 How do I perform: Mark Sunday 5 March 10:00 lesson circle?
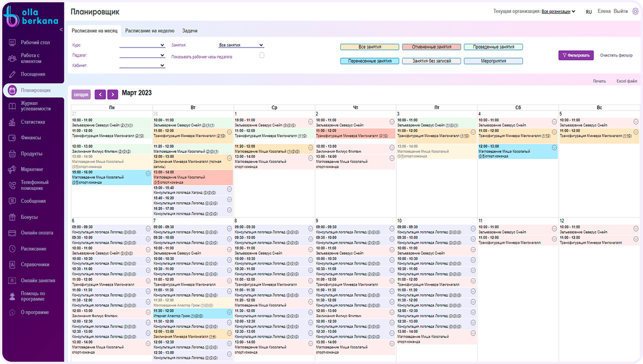(x=636, y=122)
